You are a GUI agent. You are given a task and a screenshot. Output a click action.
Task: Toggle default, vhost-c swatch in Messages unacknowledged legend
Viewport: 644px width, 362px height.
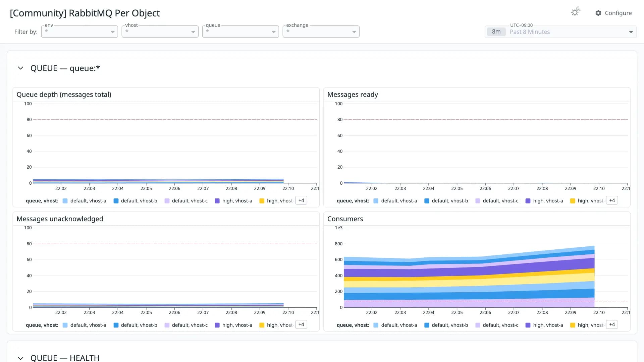167,325
